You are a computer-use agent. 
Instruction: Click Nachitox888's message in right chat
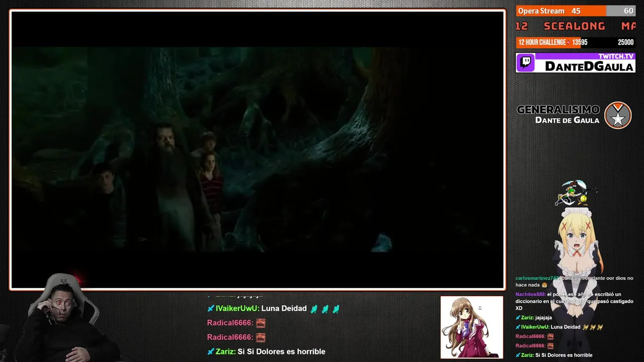[575, 301]
